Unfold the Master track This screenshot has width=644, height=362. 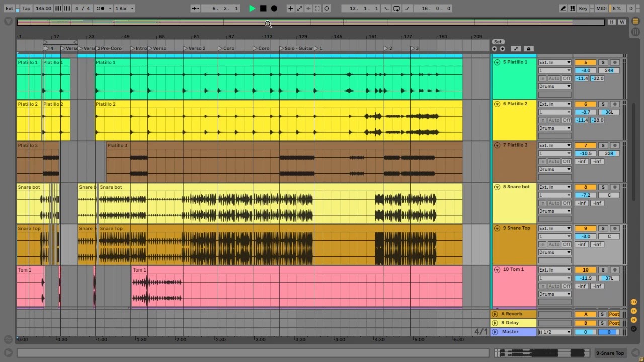point(495,332)
